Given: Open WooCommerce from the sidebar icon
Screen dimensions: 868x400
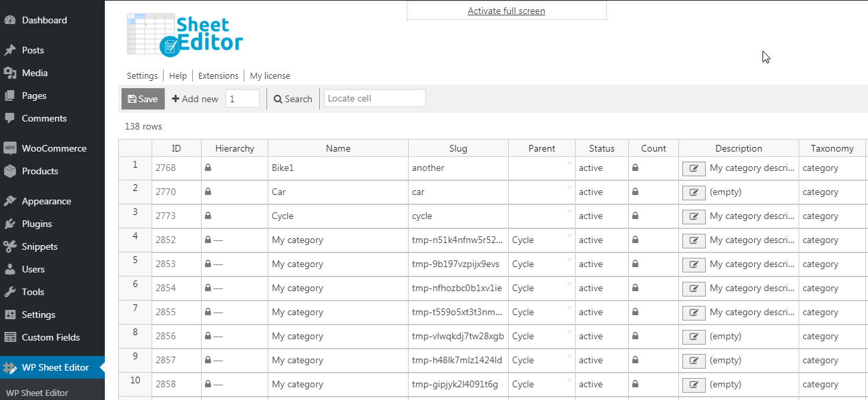Looking at the screenshot, I should [10, 148].
